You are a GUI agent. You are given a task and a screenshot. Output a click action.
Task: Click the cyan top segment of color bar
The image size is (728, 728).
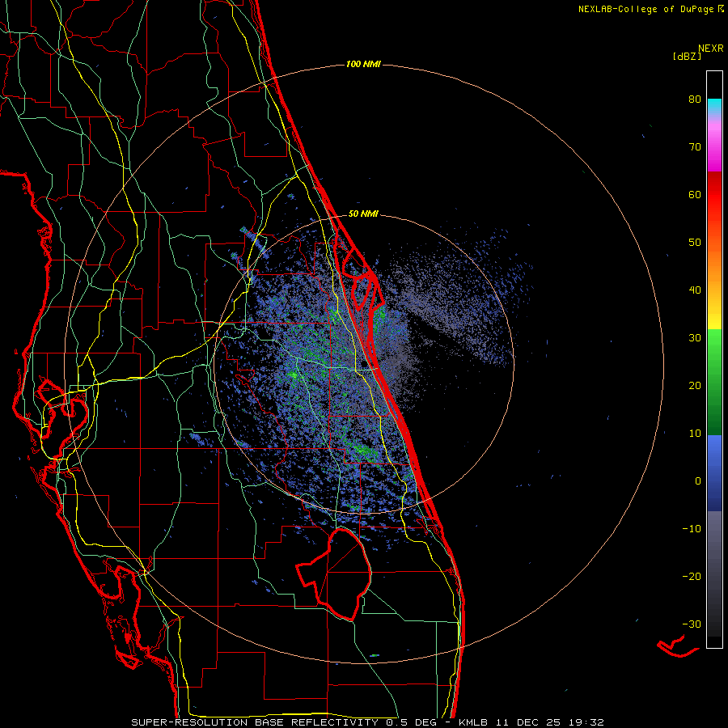click(x=714, y=106)
